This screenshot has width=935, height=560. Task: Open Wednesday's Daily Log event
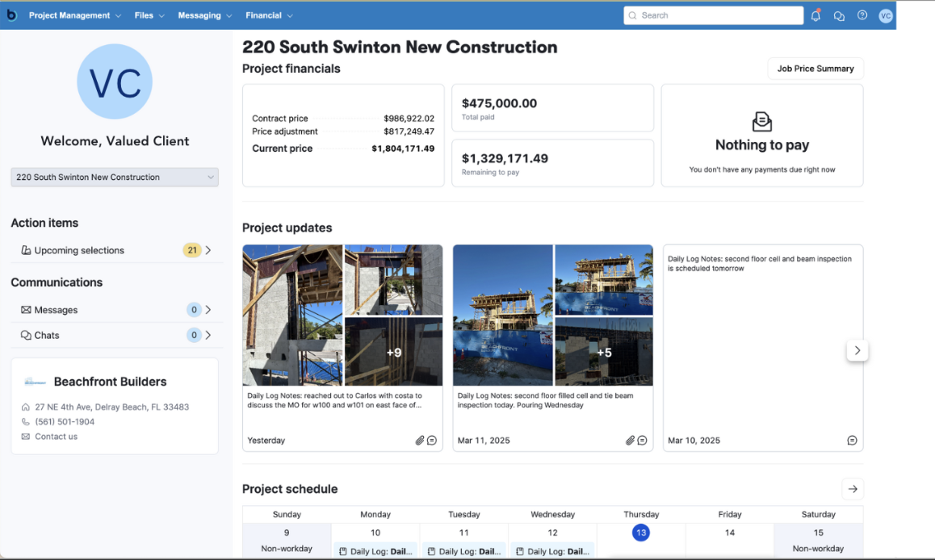[553, 551]
